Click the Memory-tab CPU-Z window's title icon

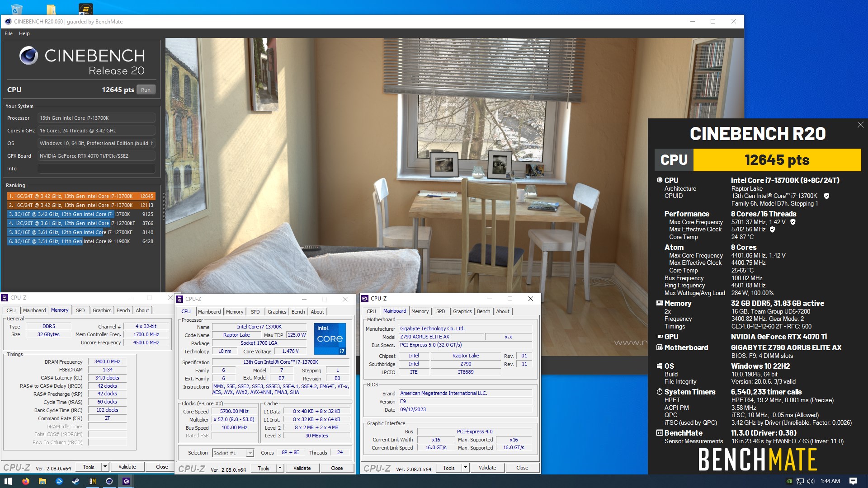point(5,298)
